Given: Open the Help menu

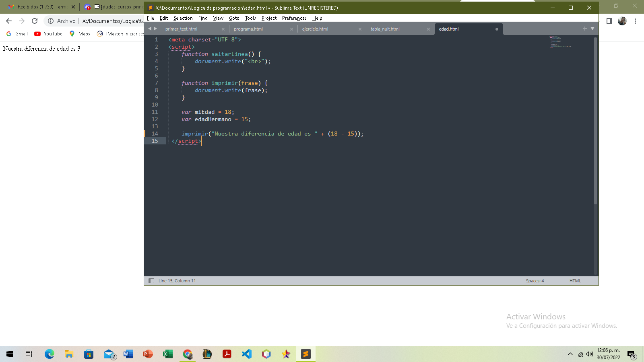Looking at the screenshot, I should [317, 18].
